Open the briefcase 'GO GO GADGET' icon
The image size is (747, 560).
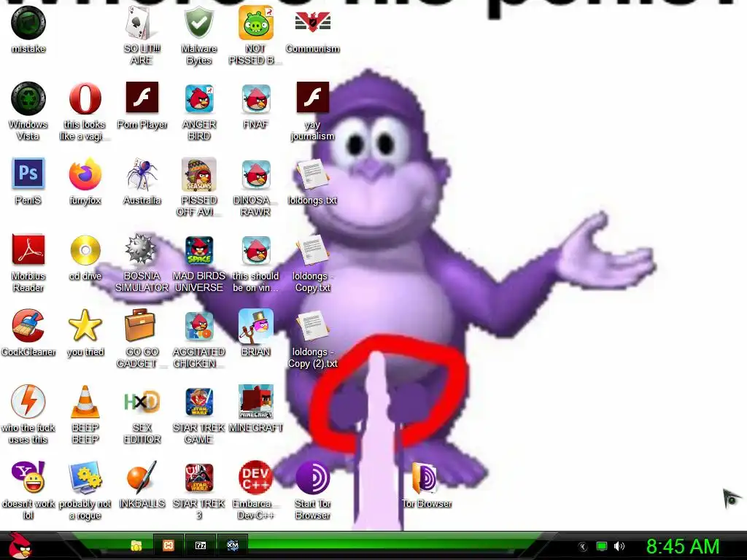(x=140, y=325)
